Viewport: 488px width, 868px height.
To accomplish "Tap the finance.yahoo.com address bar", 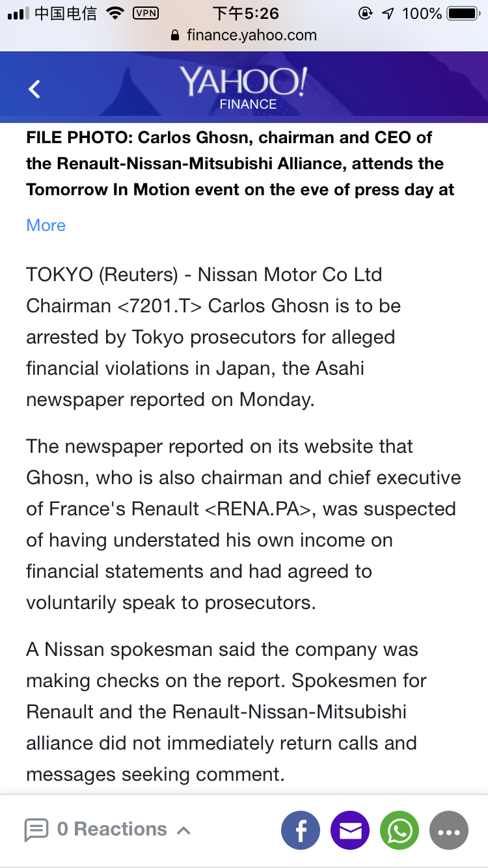I will (244, 35).
